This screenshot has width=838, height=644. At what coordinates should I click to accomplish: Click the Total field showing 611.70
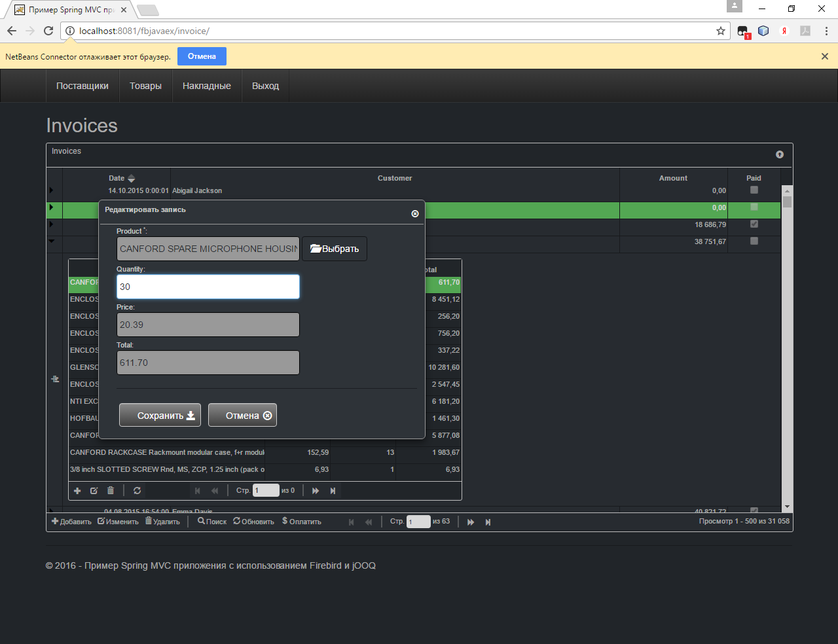click(208, 363)
